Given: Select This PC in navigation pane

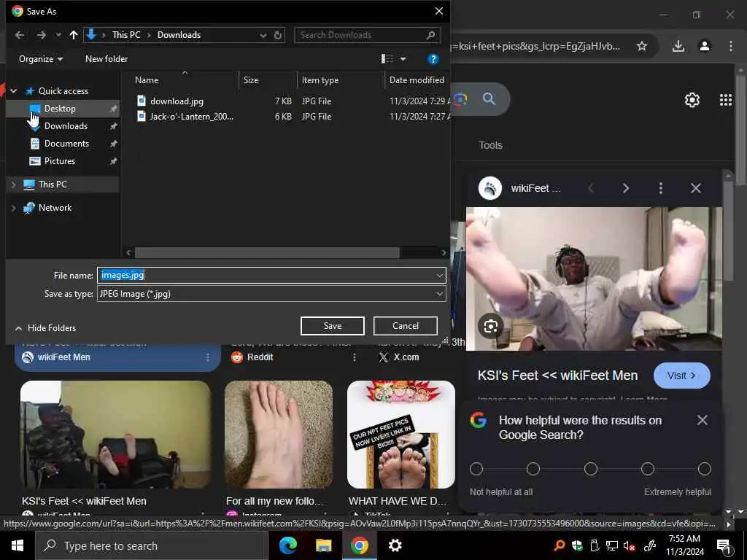Looking at the screenshot, I should click(x=53, y=184).
